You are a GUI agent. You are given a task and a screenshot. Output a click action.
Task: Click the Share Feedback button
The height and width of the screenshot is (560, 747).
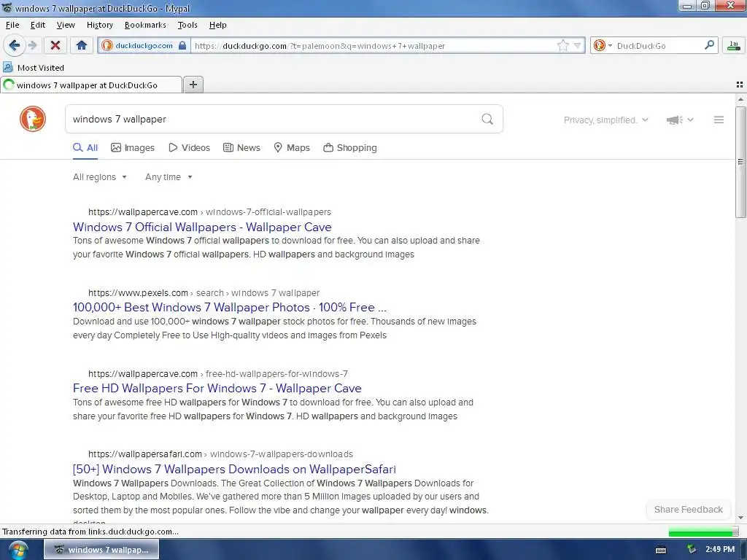point(688,510)
